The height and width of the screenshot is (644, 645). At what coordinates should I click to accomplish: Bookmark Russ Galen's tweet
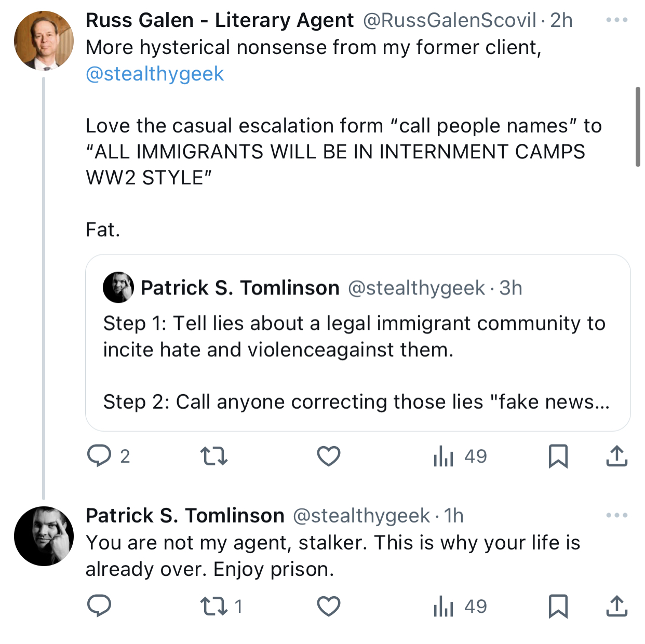click(x=558, y=456)
